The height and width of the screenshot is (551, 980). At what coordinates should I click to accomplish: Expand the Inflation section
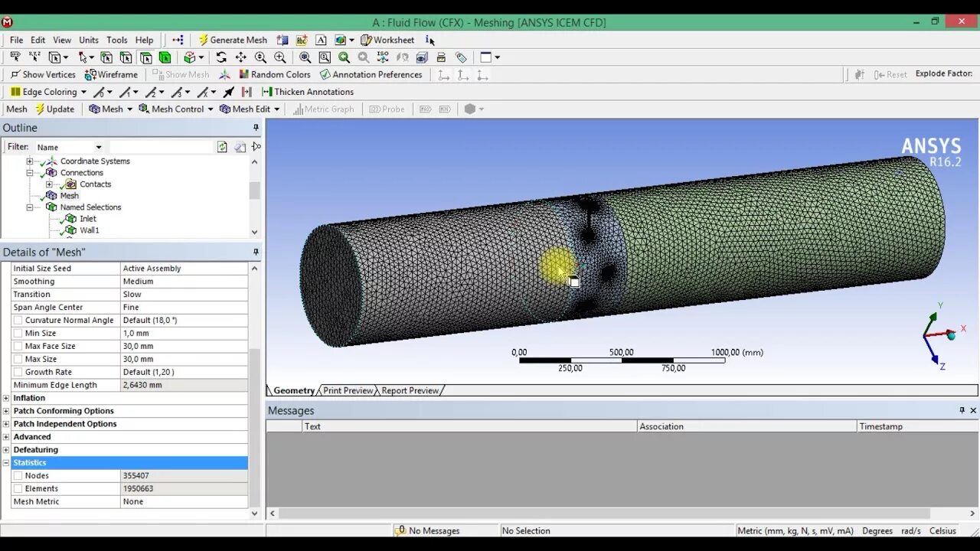pos(6,398)
